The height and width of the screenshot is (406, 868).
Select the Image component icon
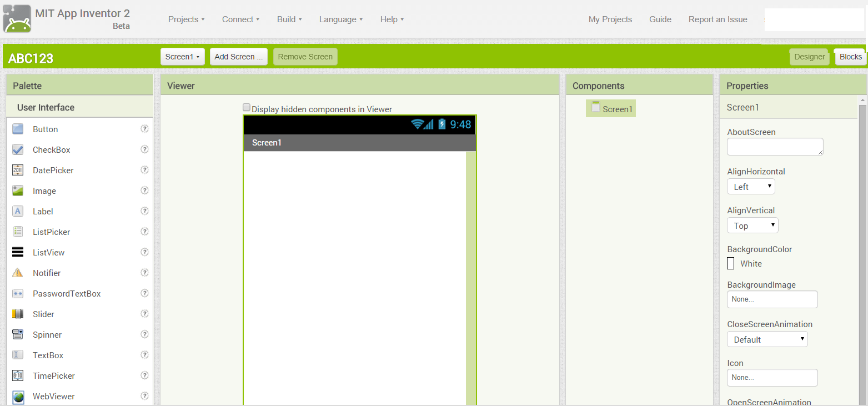pos(18,191)
